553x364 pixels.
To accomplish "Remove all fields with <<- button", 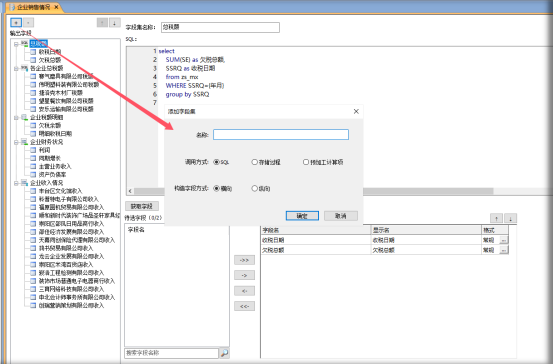I will click(244, 306).
